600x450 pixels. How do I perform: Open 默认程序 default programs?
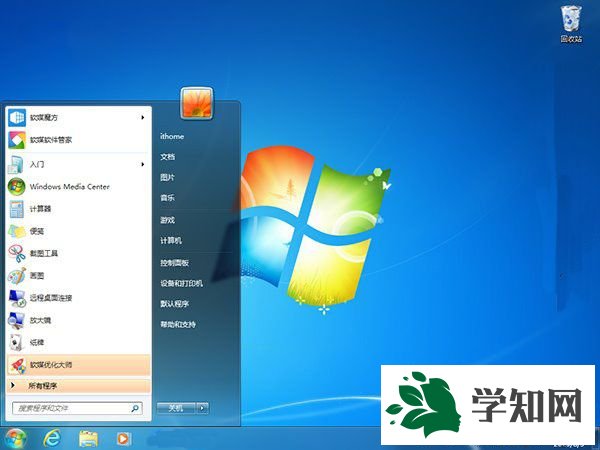pyautogui.click(x=174, y=304)
